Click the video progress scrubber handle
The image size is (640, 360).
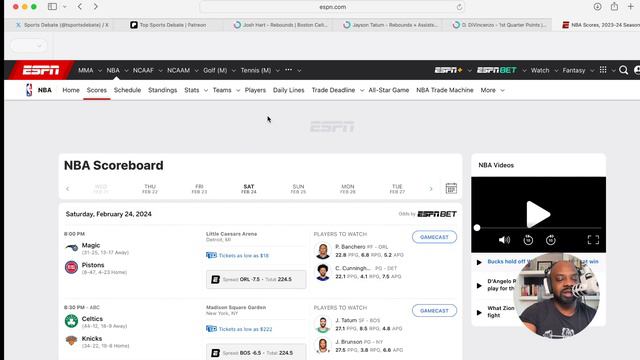coord(477,228)
